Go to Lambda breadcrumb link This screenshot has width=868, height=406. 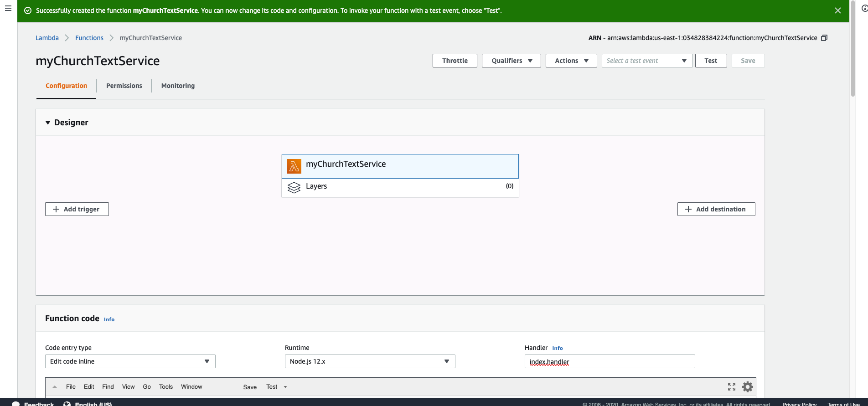(x=47, y=38)
